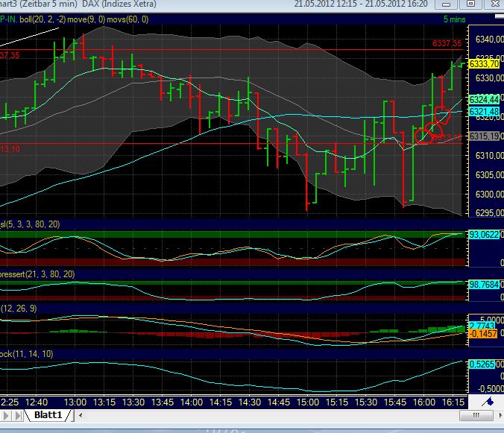Click the pressert(21, 3, 80, 20) panel header

pos(37,274)
